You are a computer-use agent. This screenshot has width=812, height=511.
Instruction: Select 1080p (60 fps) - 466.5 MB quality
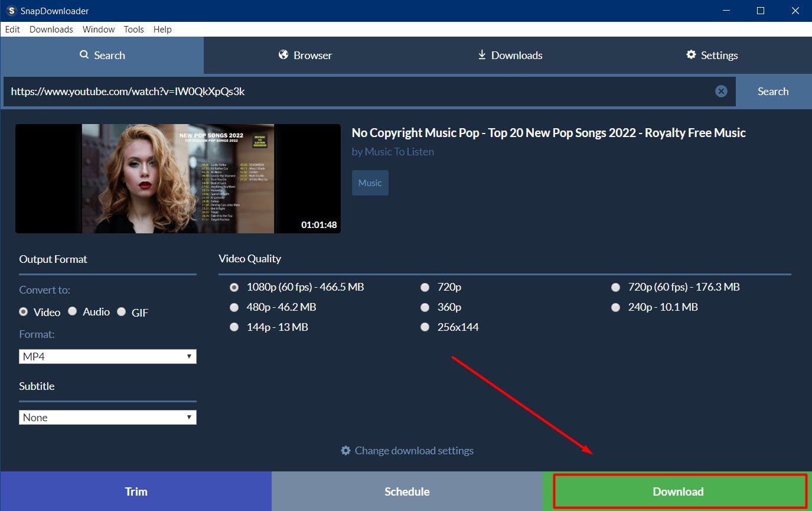[234, 287]
